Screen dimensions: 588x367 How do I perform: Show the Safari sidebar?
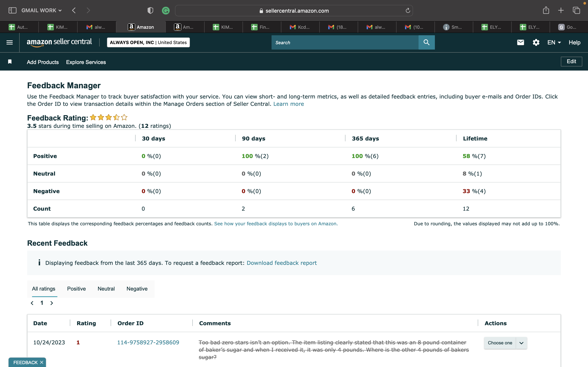[12, 10]
